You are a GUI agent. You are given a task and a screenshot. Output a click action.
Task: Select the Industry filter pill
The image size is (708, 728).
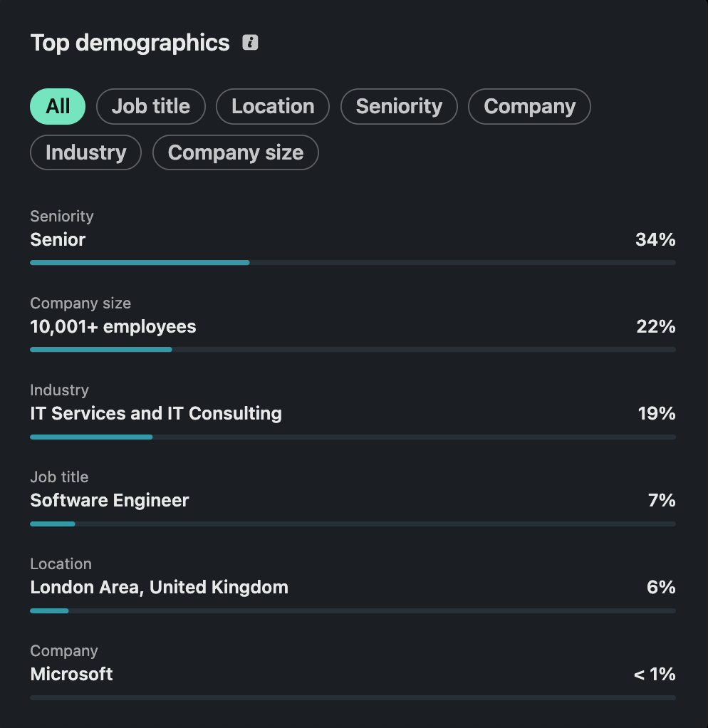(86, 152)
